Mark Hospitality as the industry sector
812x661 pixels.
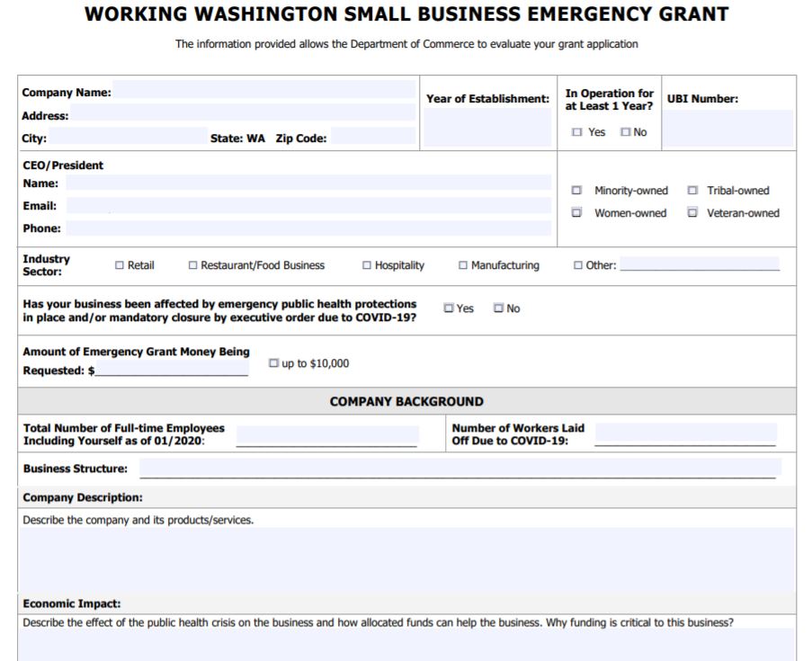[x=367, y=265]
